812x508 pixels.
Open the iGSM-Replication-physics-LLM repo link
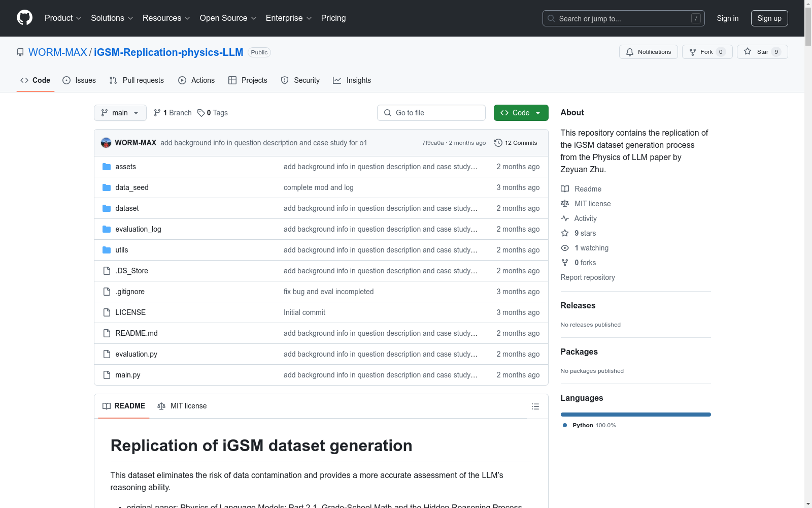pyautogui.click(x=168, y=52)
